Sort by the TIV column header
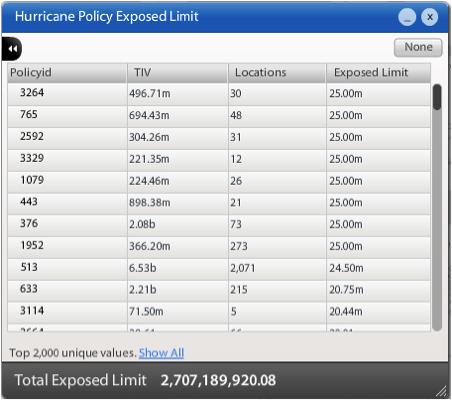 (x=178, y=73)
